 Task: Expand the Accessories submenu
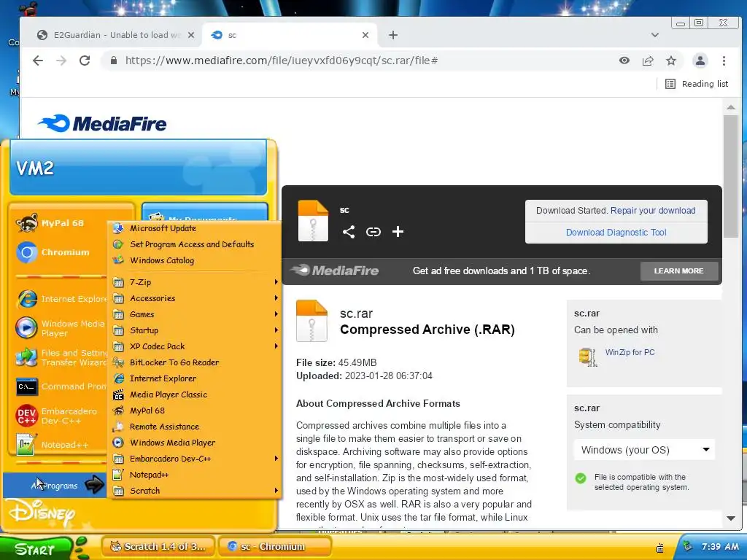(196, 298)
